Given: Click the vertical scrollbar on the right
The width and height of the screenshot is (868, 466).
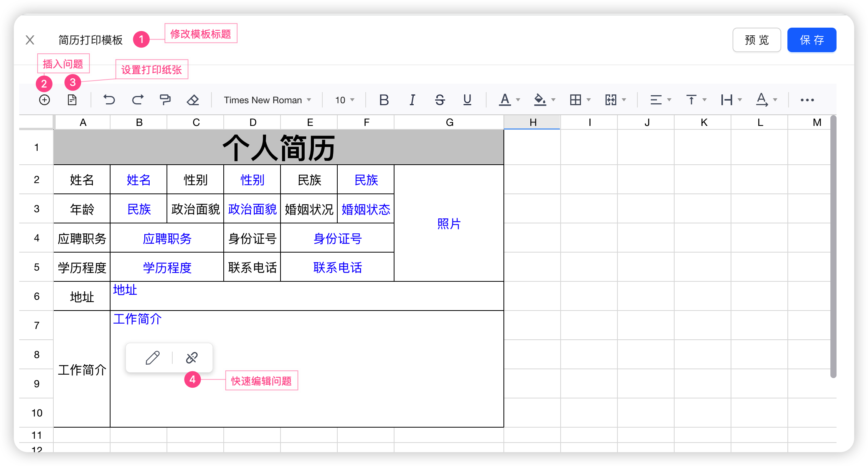Looking at the screenshot, I should tap(833, 246).
